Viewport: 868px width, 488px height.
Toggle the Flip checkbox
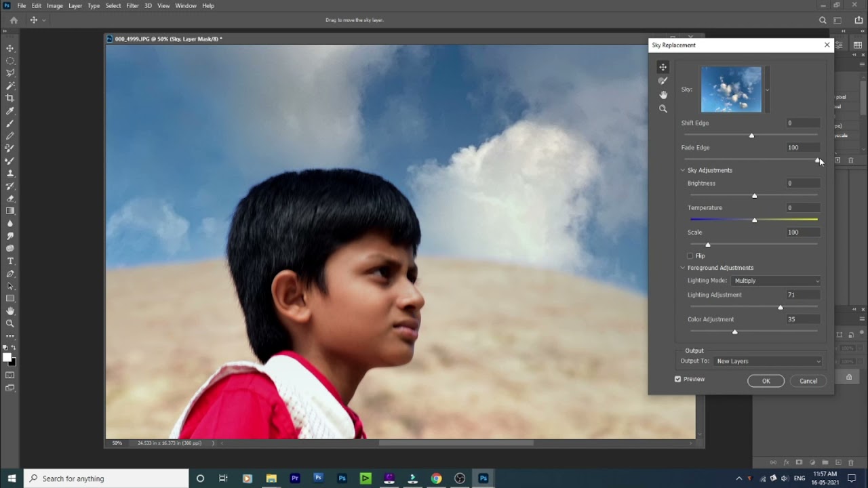(x=690, y=256)
